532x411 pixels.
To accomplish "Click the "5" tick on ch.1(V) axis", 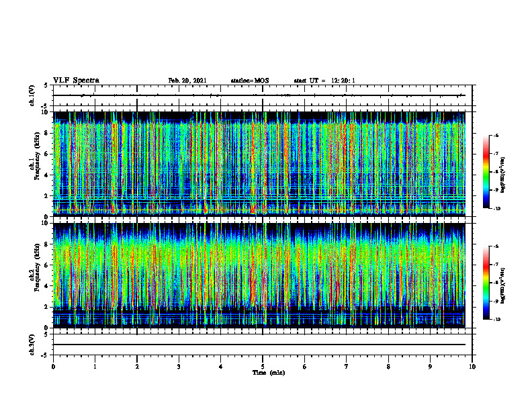I will click(46, 86).
